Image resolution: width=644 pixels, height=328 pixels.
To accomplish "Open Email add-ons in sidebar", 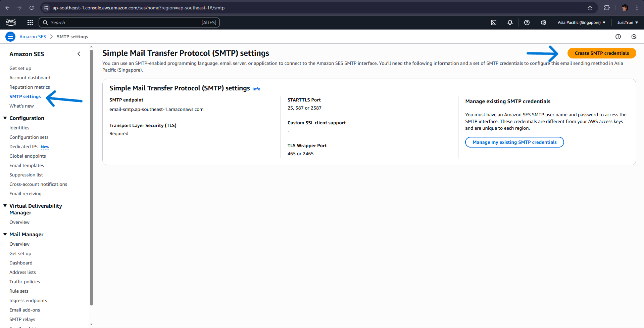I will point(24,310).
